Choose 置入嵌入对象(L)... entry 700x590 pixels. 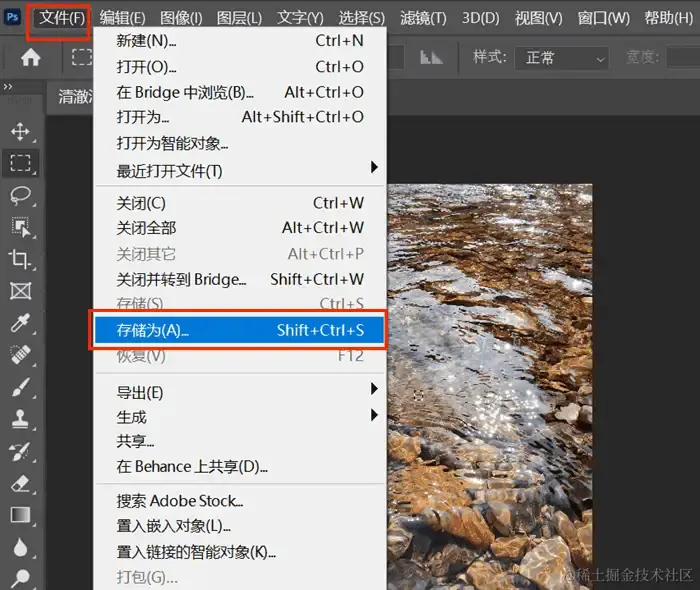coord(240,526)
